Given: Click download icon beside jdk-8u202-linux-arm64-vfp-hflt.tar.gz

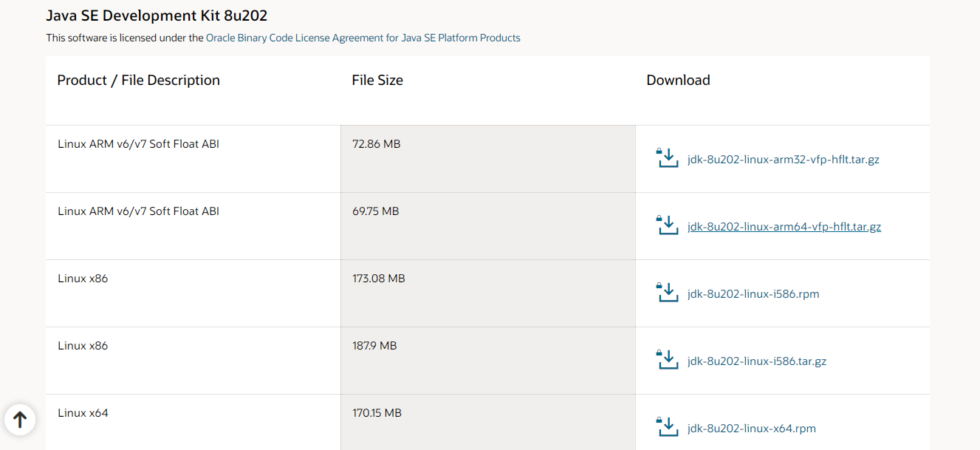Looking at the screenshot, I should (667, 225).
